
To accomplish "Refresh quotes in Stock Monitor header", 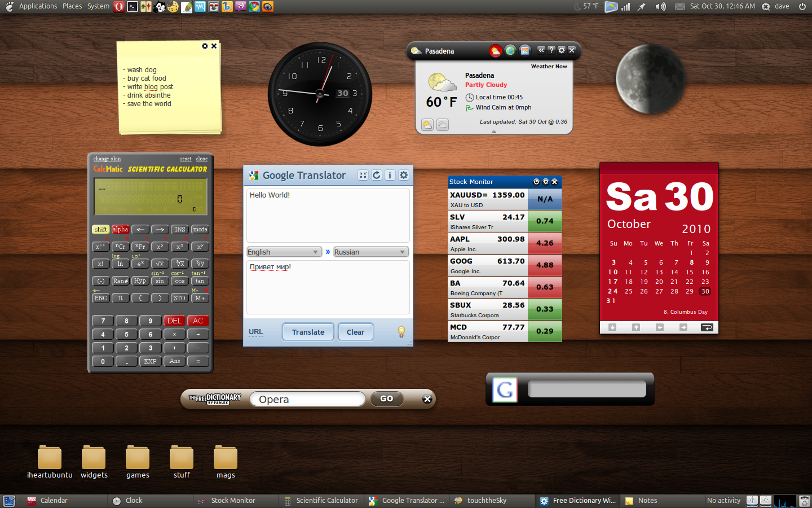I will point(536,182).
